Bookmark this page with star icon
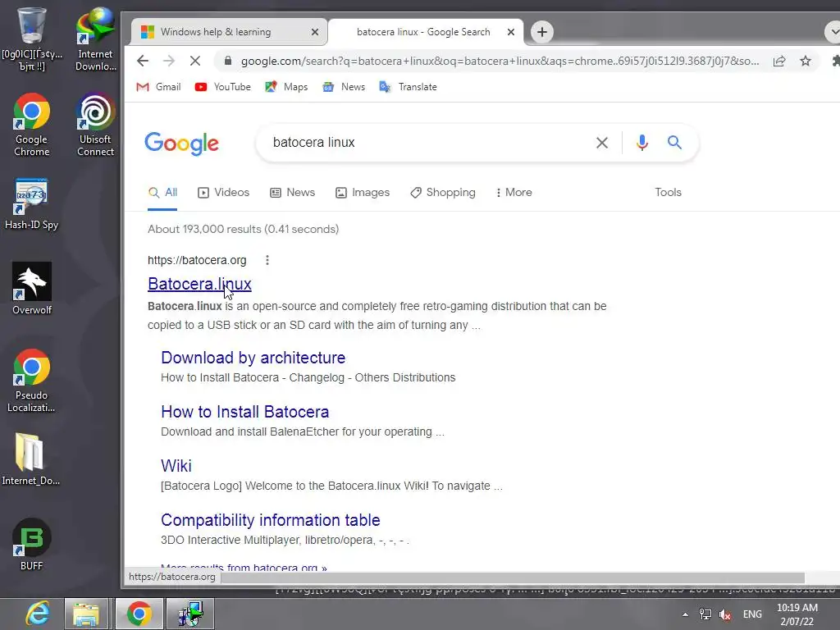Image resolution: width=840 pixels, height=630 pixels. [x=806, y=61]
